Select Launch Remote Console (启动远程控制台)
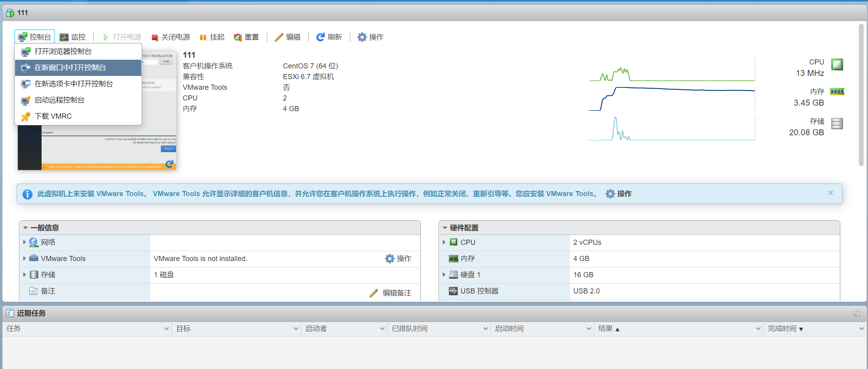 pos(59,100)
